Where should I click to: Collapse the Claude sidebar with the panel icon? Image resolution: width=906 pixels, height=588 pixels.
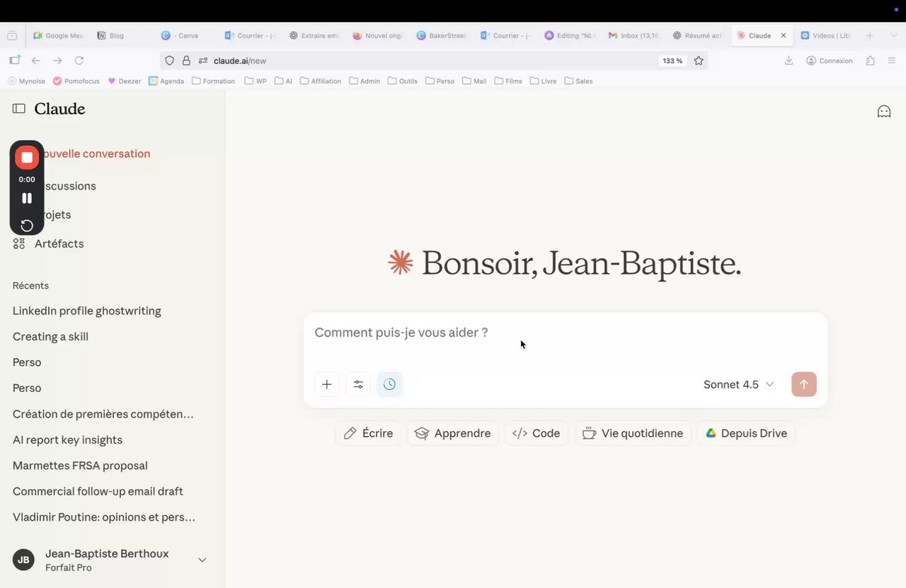click(19, 109)
